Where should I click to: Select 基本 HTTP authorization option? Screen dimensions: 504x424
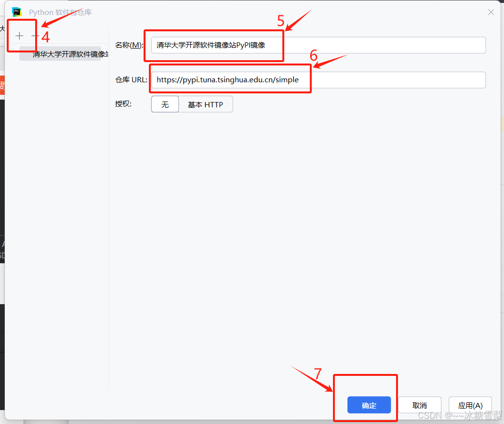click(x=205, y=104)
